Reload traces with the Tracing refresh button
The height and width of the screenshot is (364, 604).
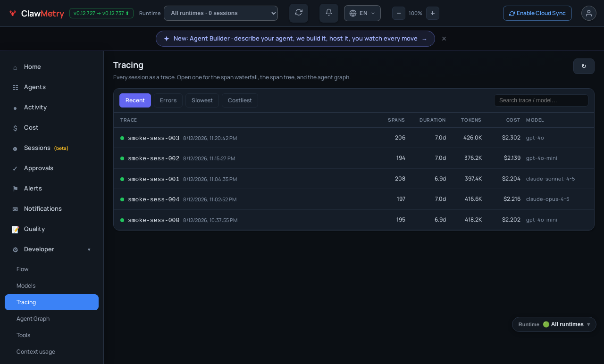584,66
